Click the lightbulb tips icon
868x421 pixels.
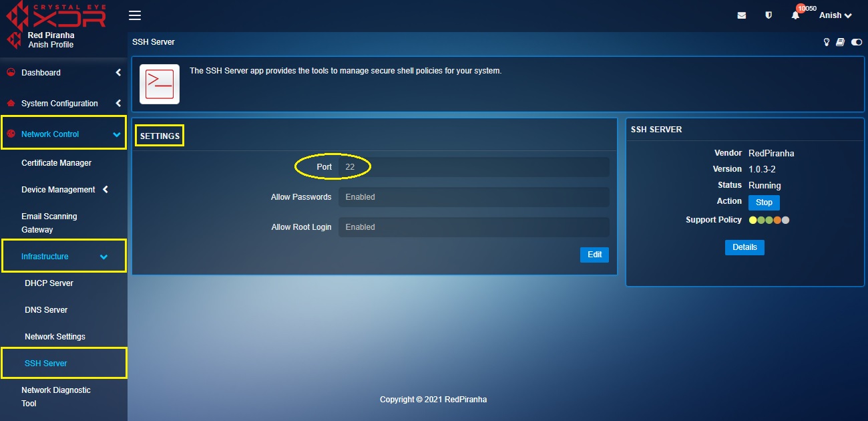point(827,42)
